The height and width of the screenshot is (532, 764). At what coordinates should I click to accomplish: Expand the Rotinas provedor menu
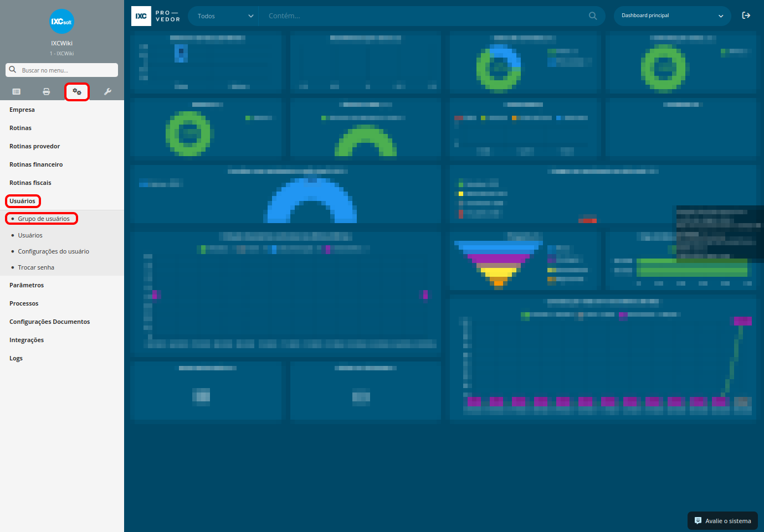coord(34,146)
